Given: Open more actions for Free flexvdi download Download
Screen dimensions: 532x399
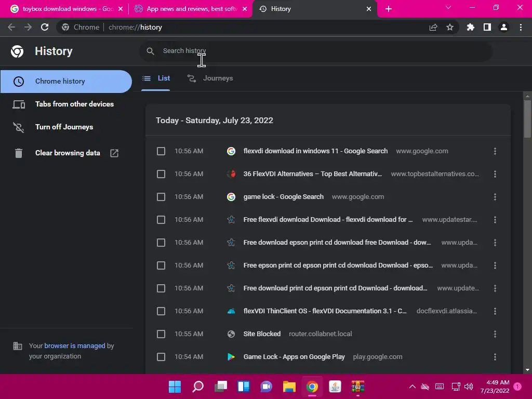Looking at the screenshot, I should [495, 220].
